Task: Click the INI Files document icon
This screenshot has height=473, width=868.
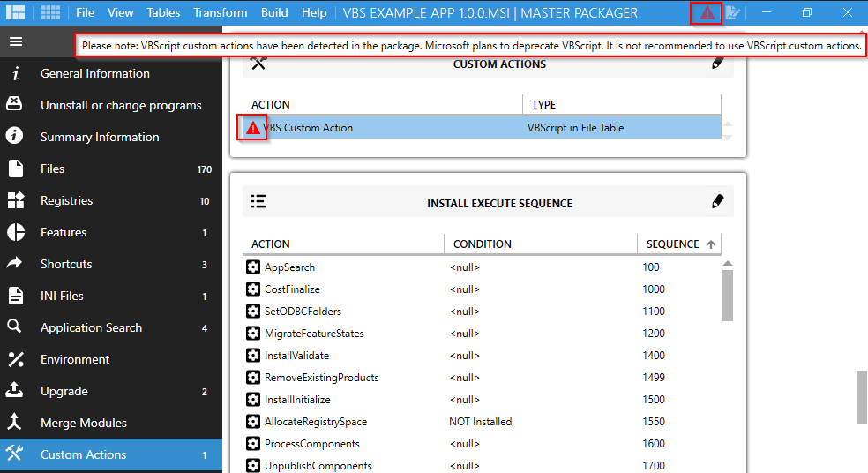Action: [x=16, y=296]
